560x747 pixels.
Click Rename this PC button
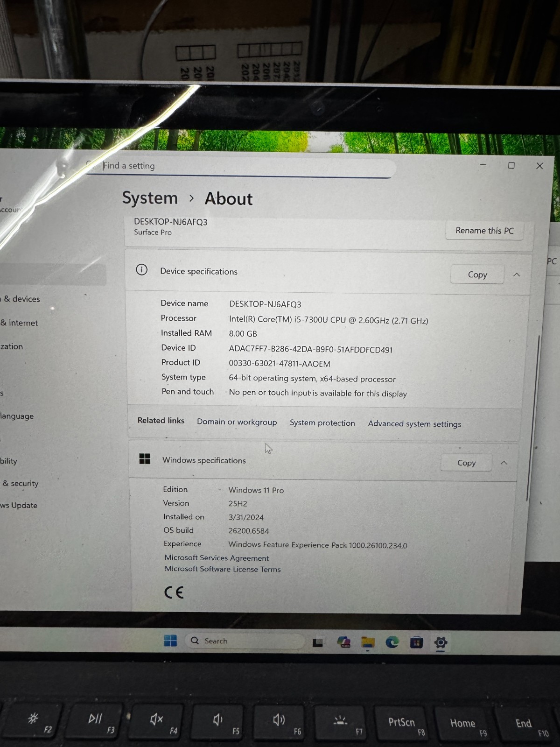484,231
